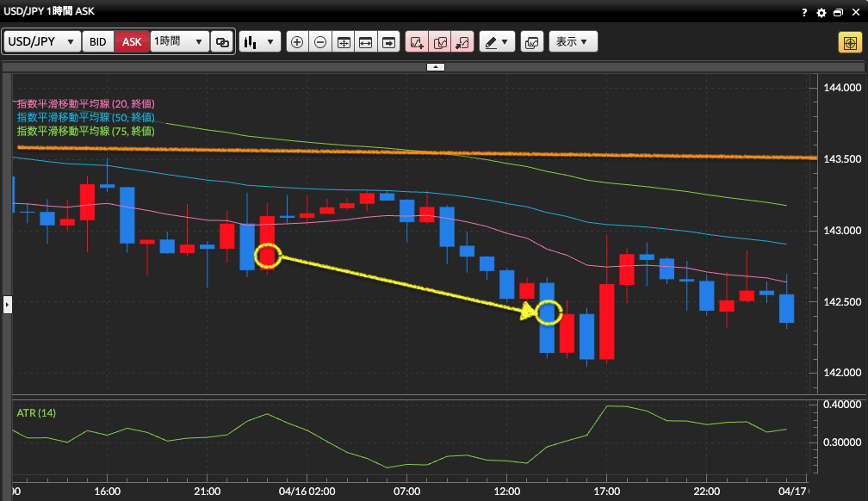Select the ASK price button

pyautogui.click(x=132, y=41)
